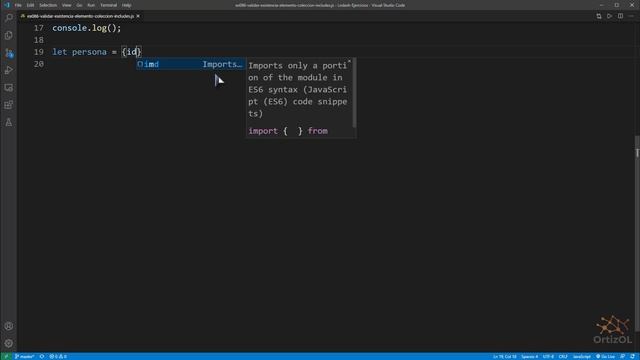Select JavaScript language mode in status bar

point(582,356)
